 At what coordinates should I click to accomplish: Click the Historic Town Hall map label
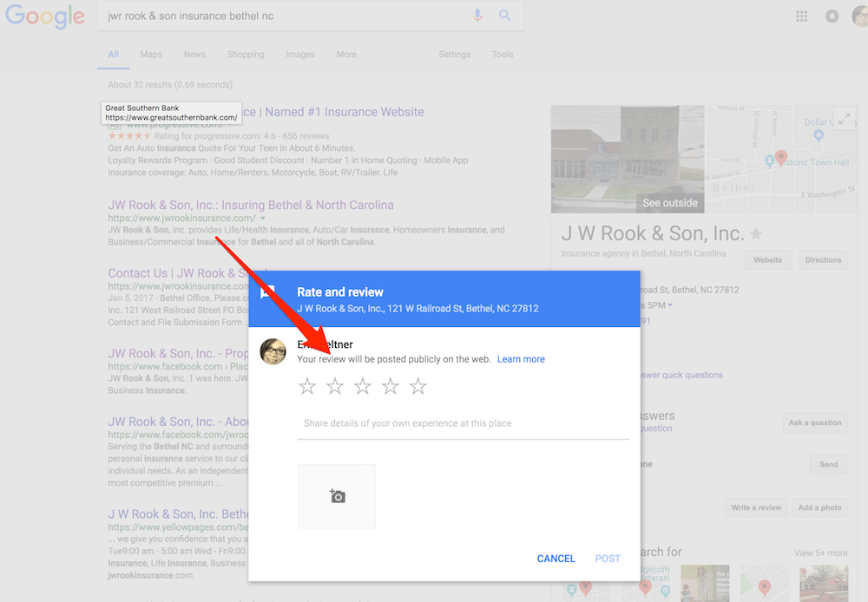coord(817,163)
